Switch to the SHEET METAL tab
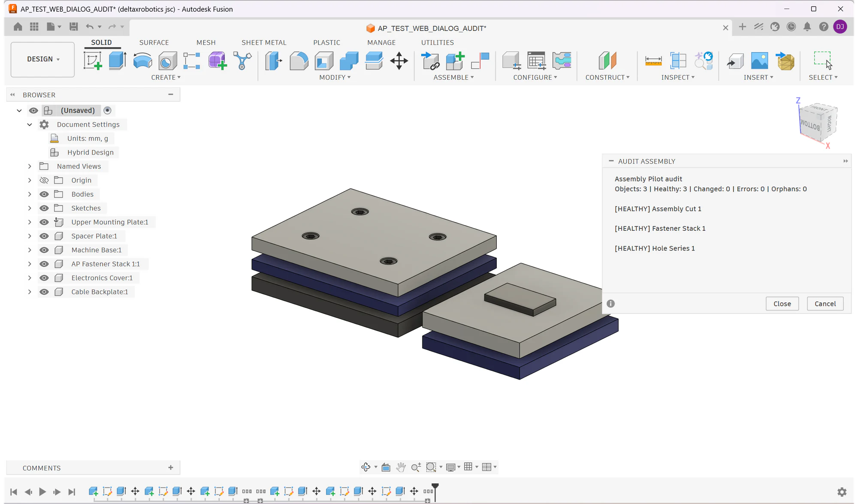The width and height of the screenshot is (858, 504). (264, 42)
